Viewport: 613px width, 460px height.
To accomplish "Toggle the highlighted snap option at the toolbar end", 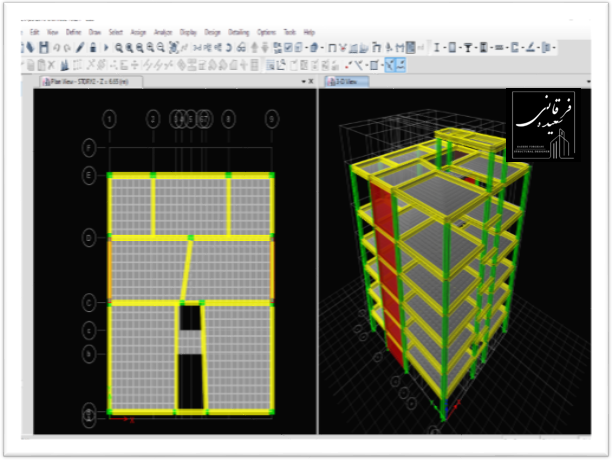I will tap(401, 65).
